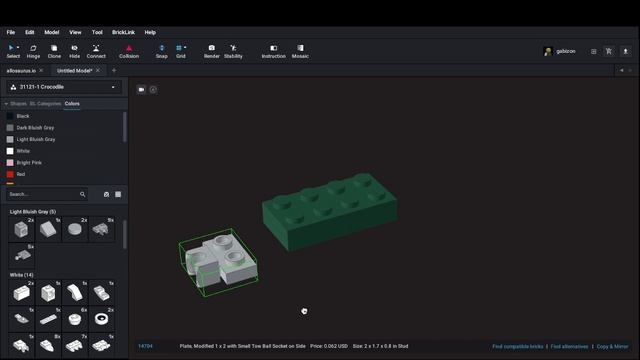
Task: Choose the Hinge tool
Action: coord(33,51)
